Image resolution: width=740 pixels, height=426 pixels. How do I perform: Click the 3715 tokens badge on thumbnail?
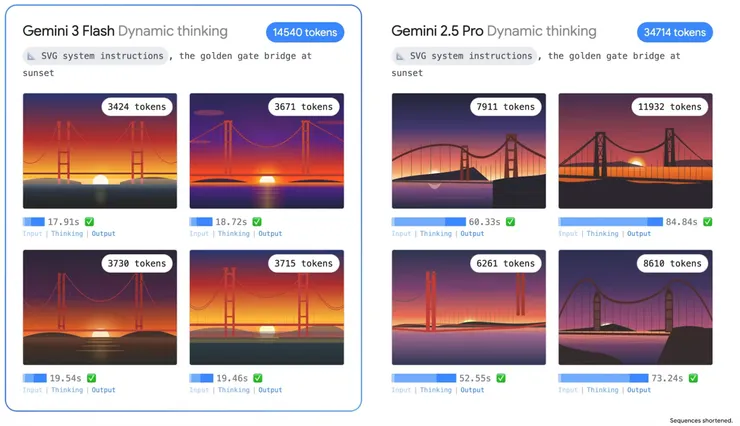pyautogui.click(x=303, y=263)
